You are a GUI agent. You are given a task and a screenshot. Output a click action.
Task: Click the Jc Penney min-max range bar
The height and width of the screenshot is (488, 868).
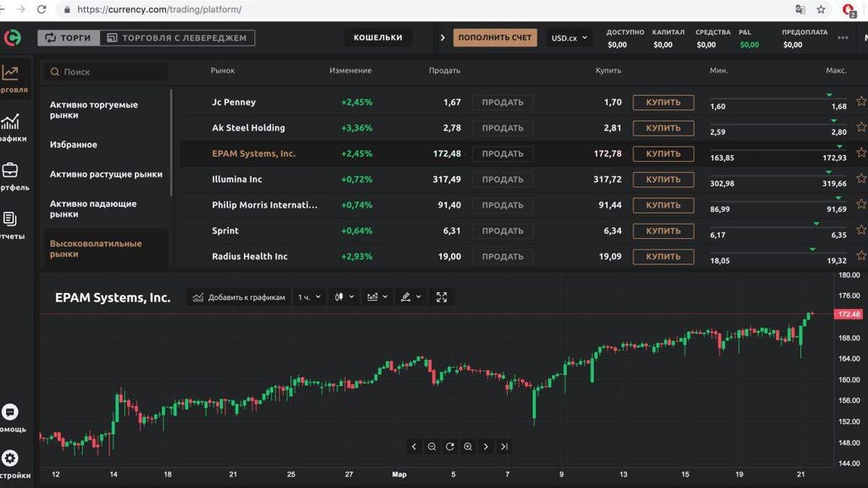778,98
